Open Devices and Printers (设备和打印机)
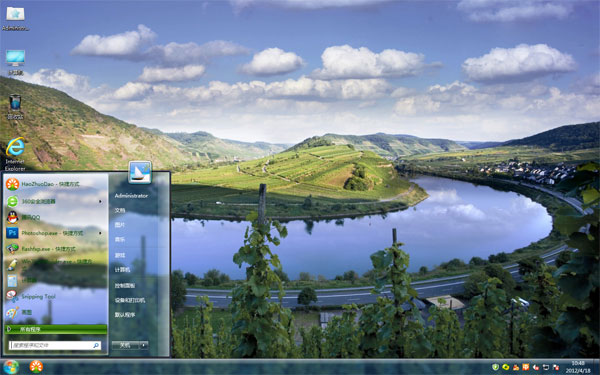Image resolution: width=600 pixels, height=375 pixels. tap(130, 300)
